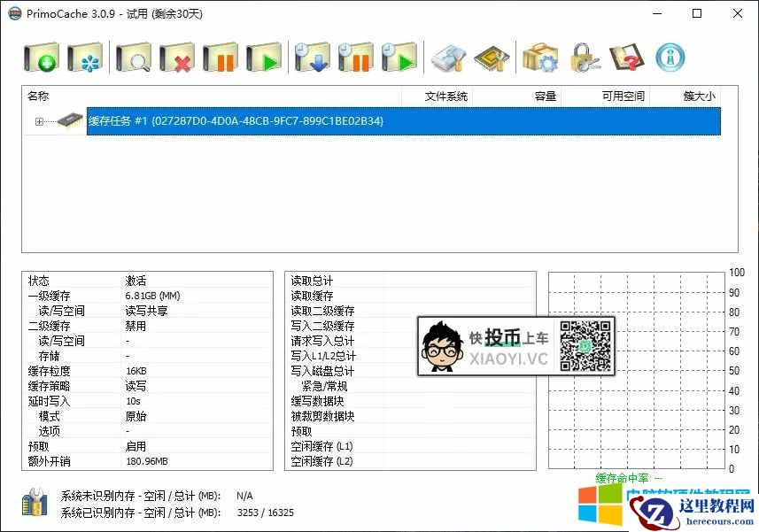This screenshot has height=532, width=759.
Task: Click the 状态 value 激活
Action: [x=136, y=281]
